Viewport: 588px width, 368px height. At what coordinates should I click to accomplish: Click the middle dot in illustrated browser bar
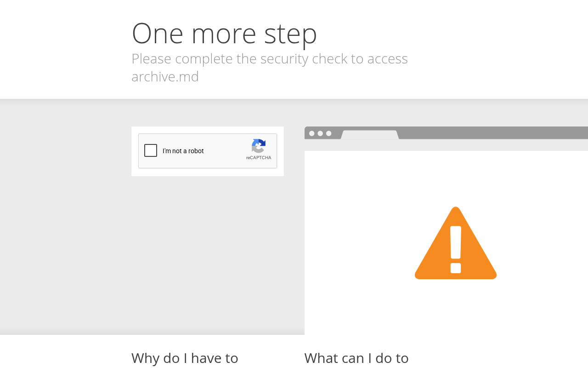tap(320, 133)
